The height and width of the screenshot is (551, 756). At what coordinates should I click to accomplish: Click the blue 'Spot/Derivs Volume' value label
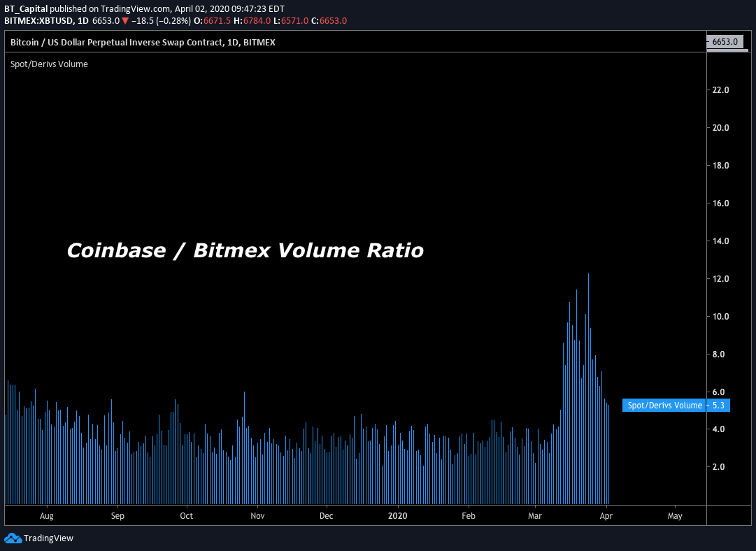[664, 406]
